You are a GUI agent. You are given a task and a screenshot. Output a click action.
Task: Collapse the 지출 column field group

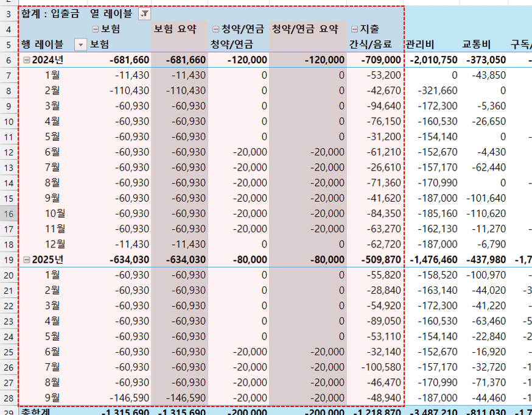coord(353,29)
